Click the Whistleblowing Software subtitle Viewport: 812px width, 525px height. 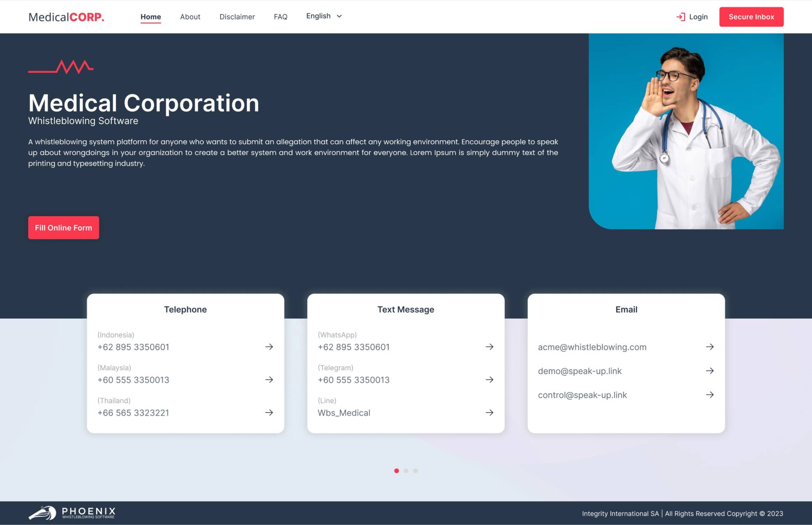83,121
